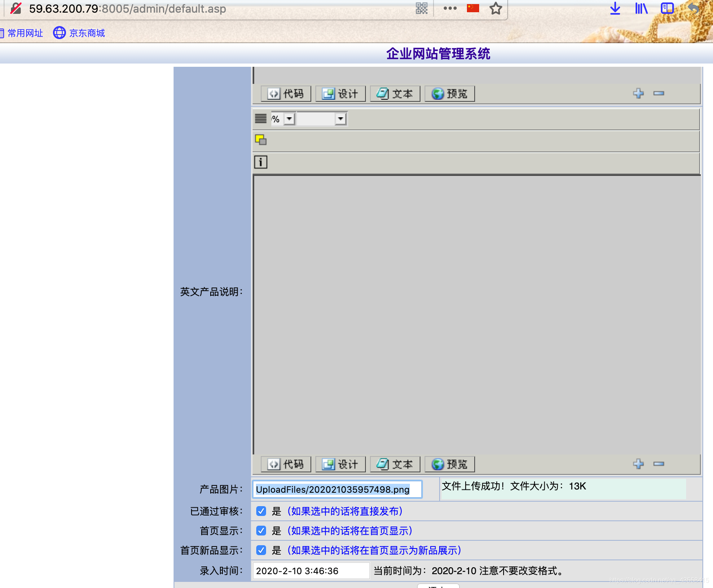Screen dimensions: 713x588
Task: Switch lower editor to 代码 mode
Action: click(286, 464)
